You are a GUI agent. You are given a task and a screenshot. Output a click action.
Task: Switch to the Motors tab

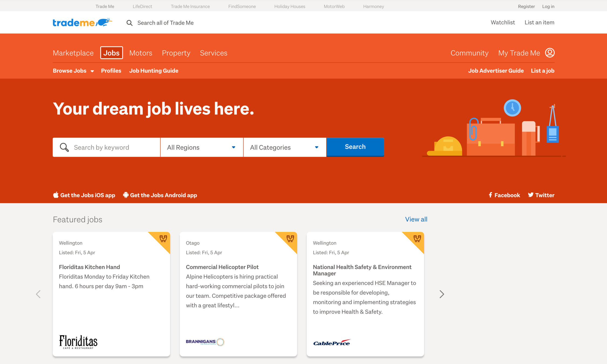point(141,53)
